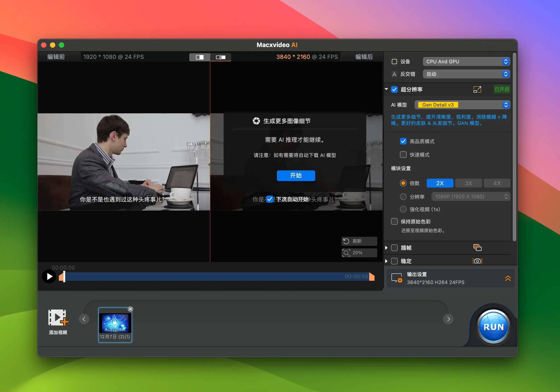Click the blue RUN button
This screenshot has width=560, height=392.
point(493,327)
